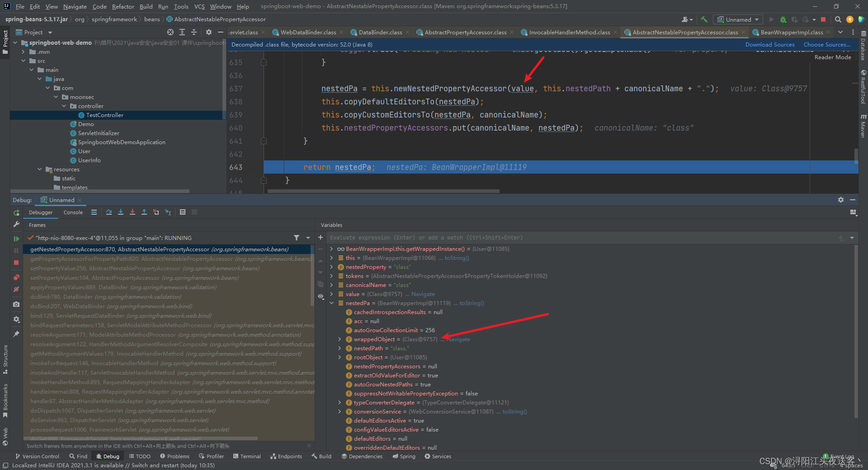Resume program with the green play icon
The image size is (868, 470).
coord(16,239)
